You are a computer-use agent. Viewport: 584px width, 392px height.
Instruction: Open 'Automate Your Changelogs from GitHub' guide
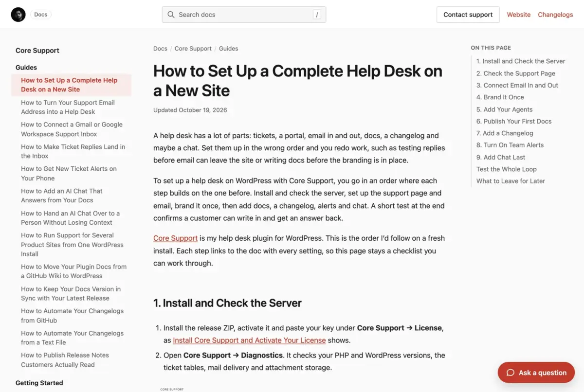coord(71,316)
